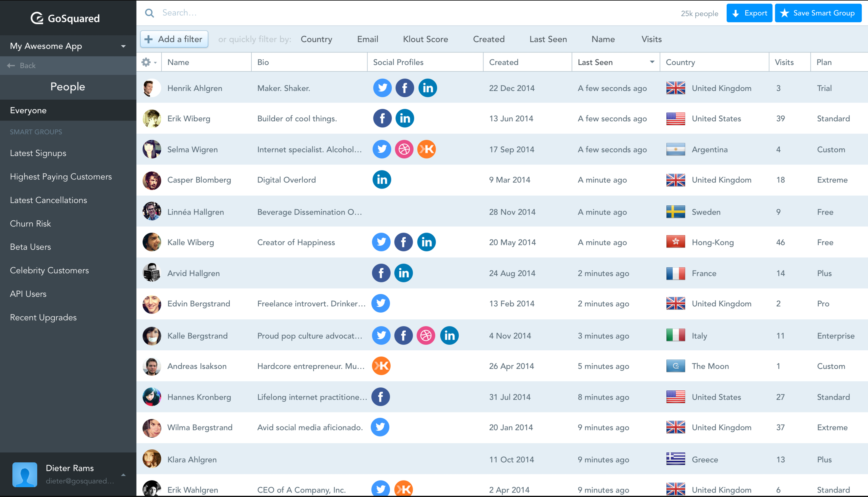Open Henrik Ahlgren's Facebook profile icon
Viewport: 868px width, 497px height.
click(405, 88)
